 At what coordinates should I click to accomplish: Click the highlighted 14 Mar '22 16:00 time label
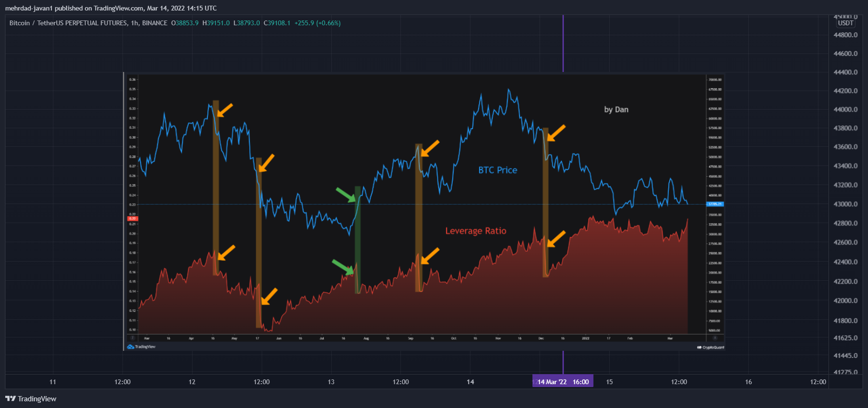pyautogui.click(x=563, y=381)
